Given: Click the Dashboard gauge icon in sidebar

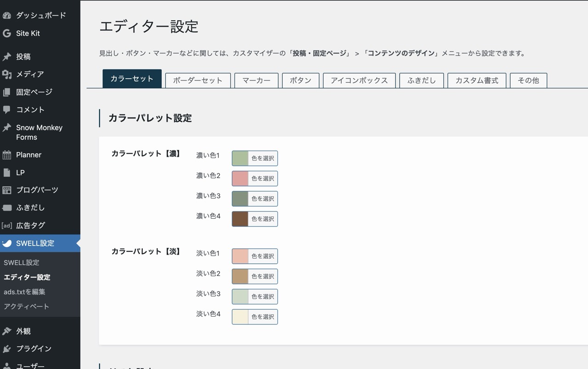Looking at the screenshot, I should (x=7, y=16).
